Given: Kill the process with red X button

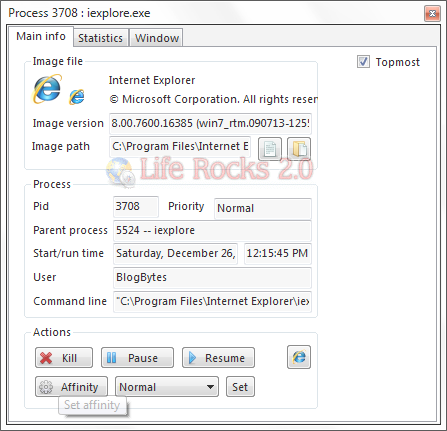Looking at the screenshot, I should pyautogui.click(x=64, y=358).
